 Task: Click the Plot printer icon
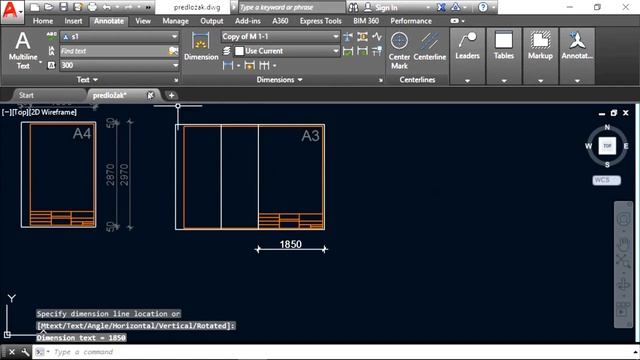click(93, 7)
